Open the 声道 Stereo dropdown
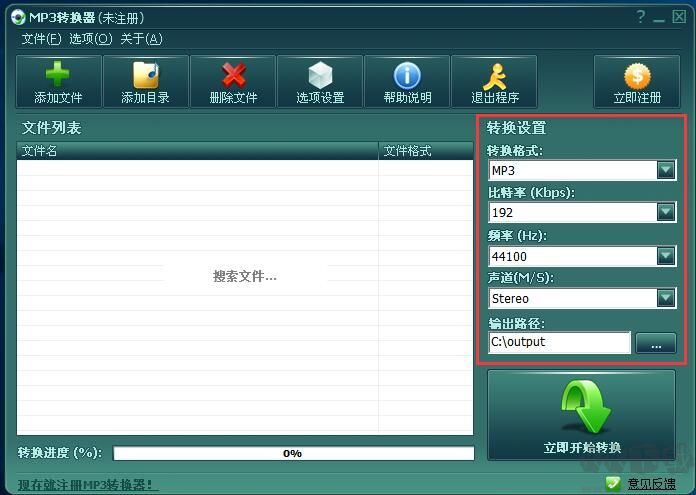 tap(666, 298)
